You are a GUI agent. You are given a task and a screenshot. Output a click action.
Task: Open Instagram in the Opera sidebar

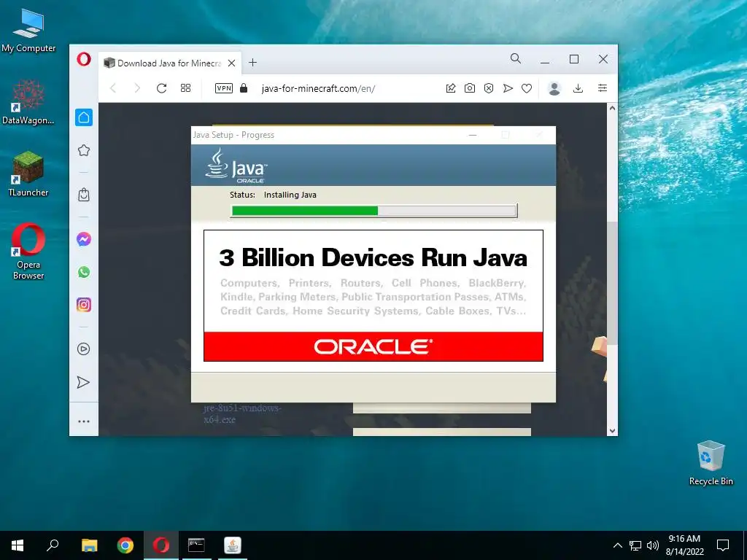pos(84,305)
